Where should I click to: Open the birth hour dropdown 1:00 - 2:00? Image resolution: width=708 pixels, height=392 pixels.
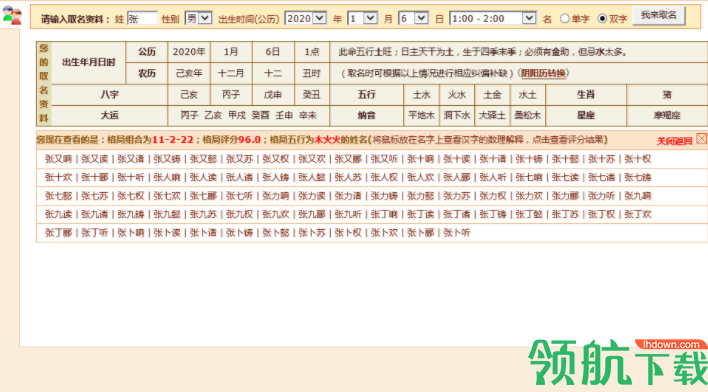493,19
